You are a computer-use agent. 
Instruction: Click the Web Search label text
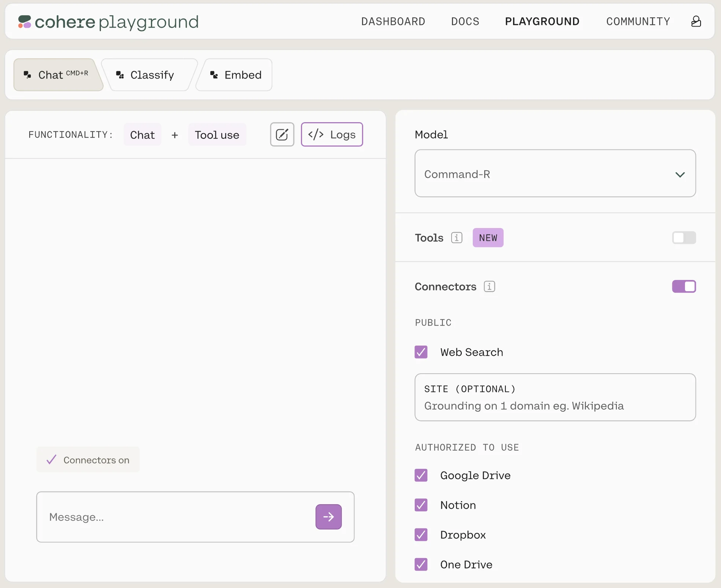pos(472,352)
